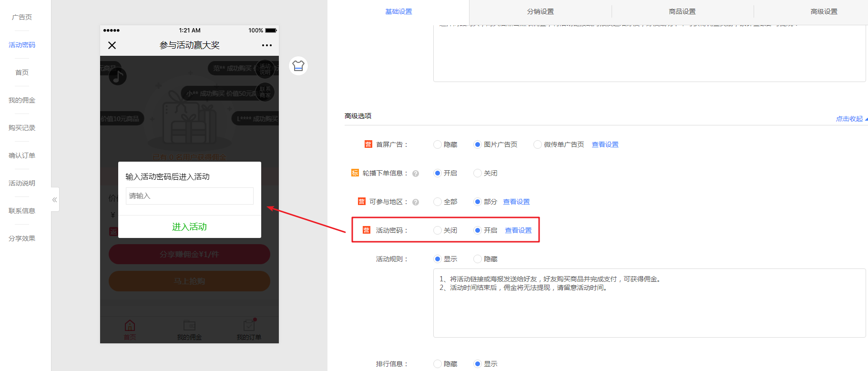Image resolution: width=868 pixels, height=371 pixels.
Task: Open 购买记录 in the left sidebar
Action: (x=22, y=128)
